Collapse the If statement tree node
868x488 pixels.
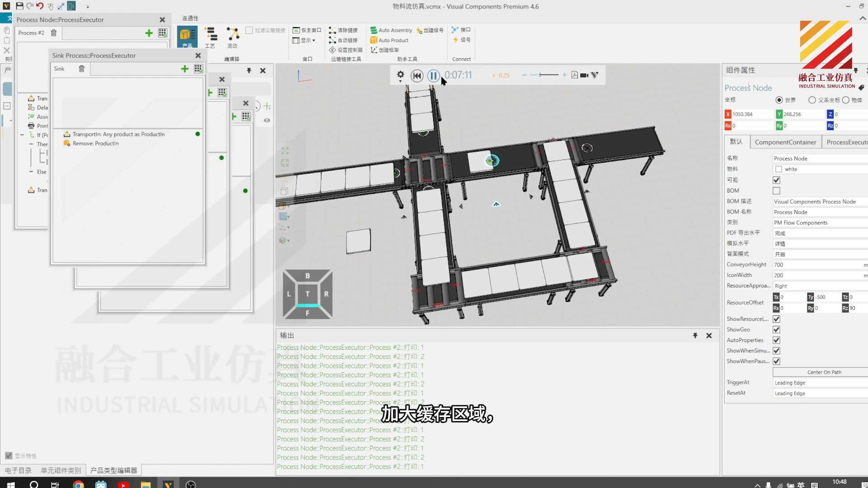click(22, 135)
